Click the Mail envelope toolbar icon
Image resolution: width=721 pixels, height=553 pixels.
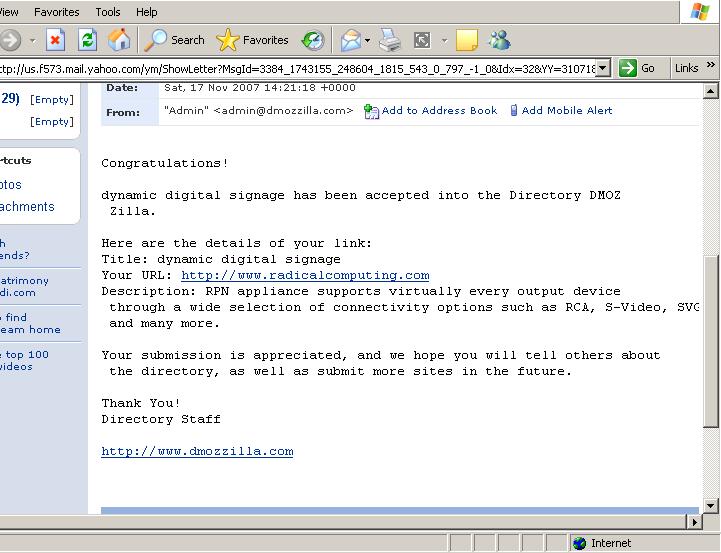coord(351,40)
